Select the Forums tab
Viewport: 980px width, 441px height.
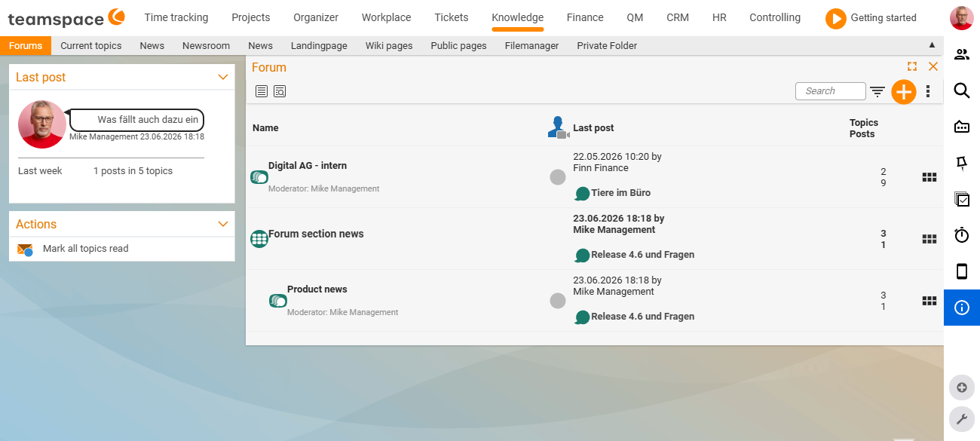pos(26,45)
